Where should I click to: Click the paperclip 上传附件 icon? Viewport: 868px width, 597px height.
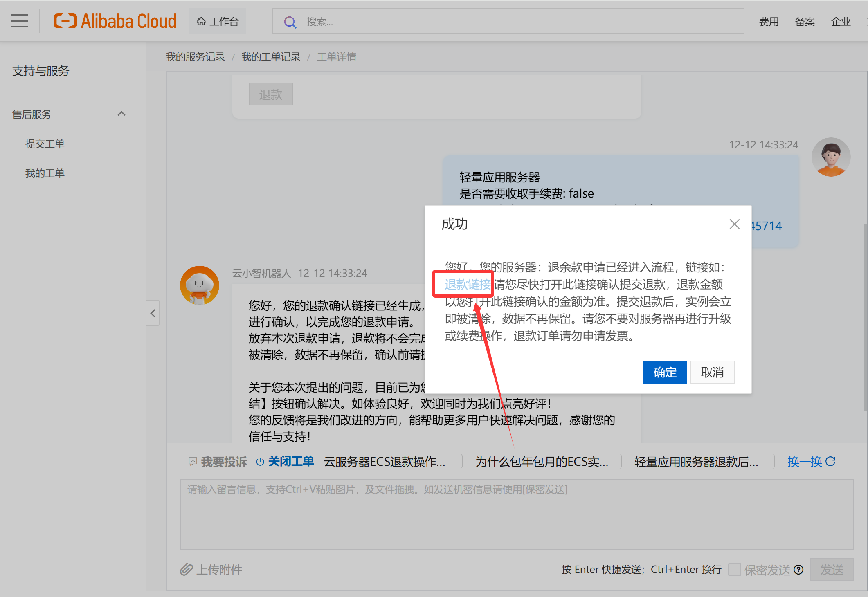(x=186, y=569)
